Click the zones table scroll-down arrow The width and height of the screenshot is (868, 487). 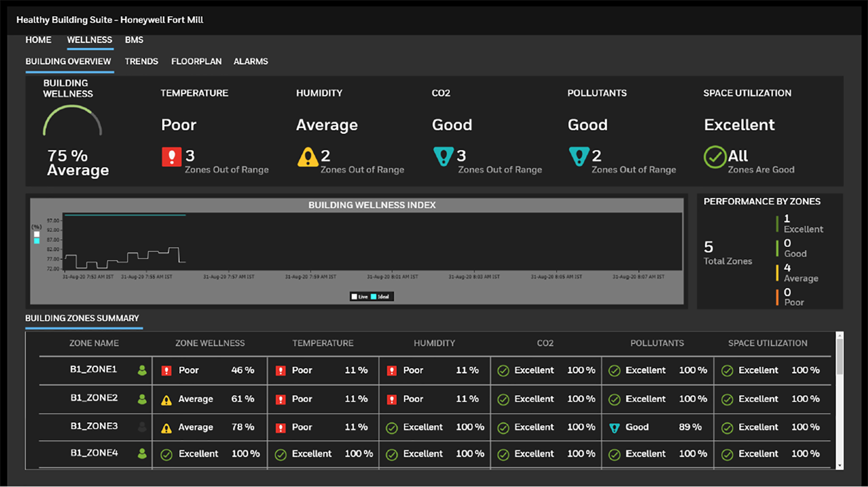[x=839, y=465]
